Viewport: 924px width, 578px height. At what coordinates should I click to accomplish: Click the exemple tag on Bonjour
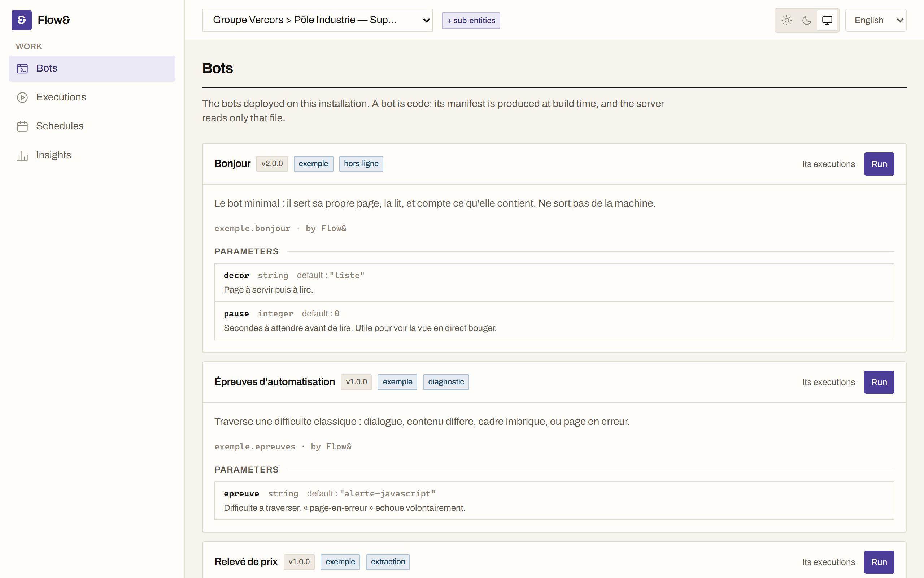(313, 164)
